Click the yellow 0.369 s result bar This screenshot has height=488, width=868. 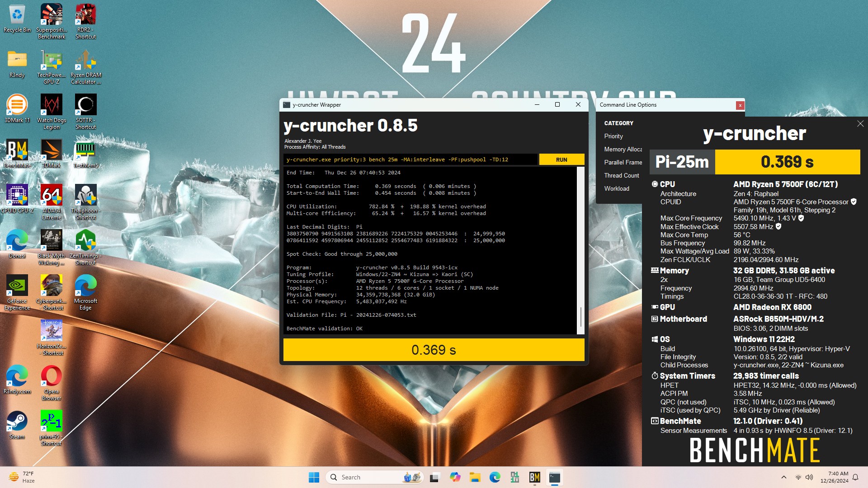[434, 350]
